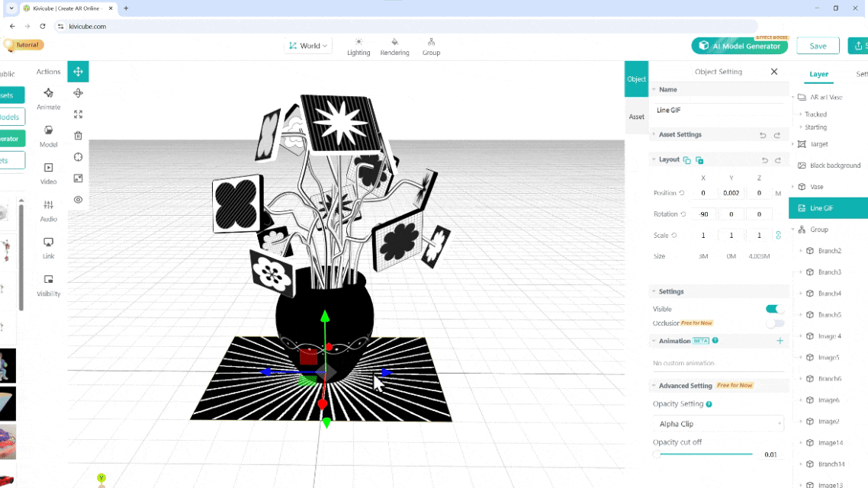Enable the Occlusion switch
This screenshot has height=488, width=868.
pos(774,323)
